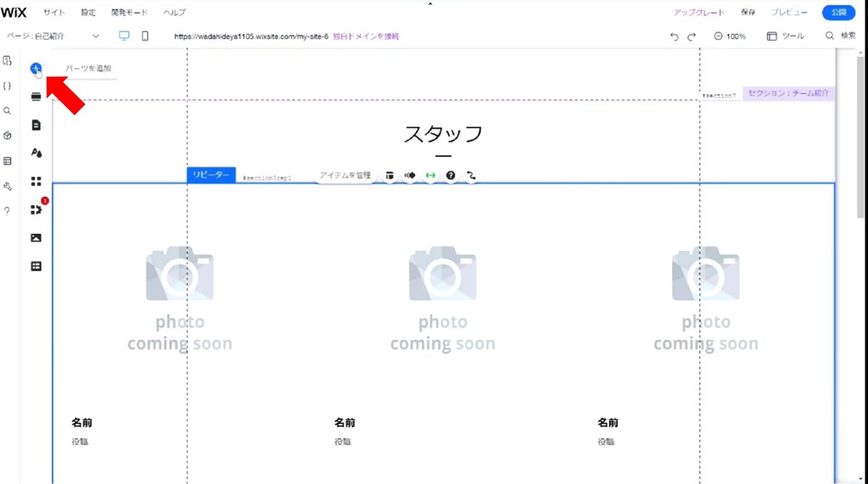
Task: Click the 保存 button
Action: tap(748, 12)
